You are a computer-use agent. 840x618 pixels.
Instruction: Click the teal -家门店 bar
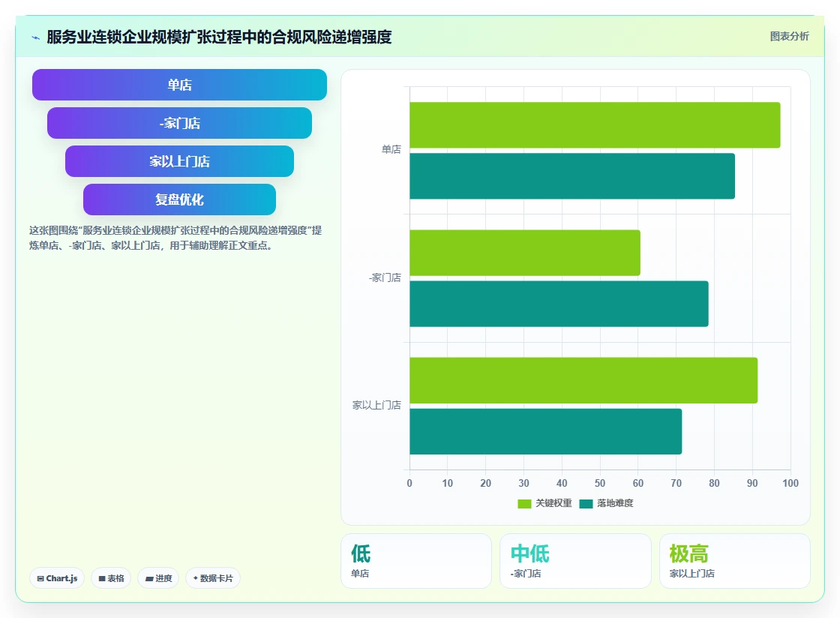point(559,304)
